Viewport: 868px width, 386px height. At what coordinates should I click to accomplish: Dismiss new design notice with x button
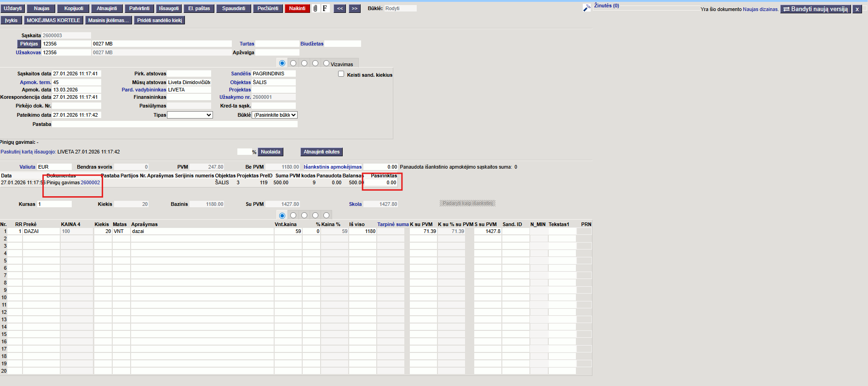click(857, 9)
